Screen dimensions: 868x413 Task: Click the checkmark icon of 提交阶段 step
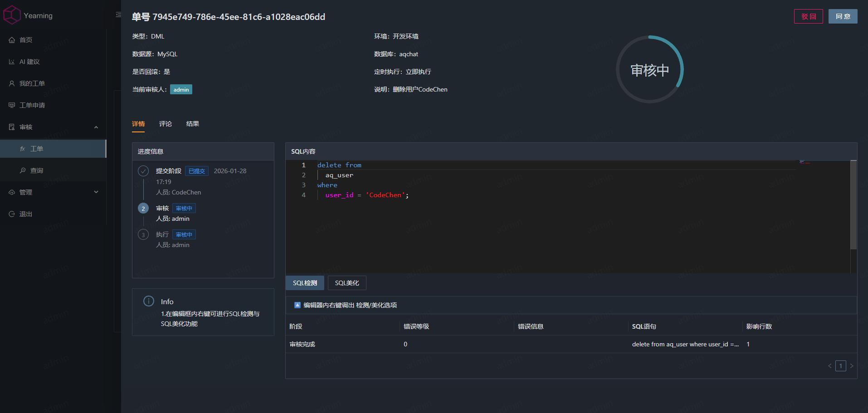coord(143,171)
